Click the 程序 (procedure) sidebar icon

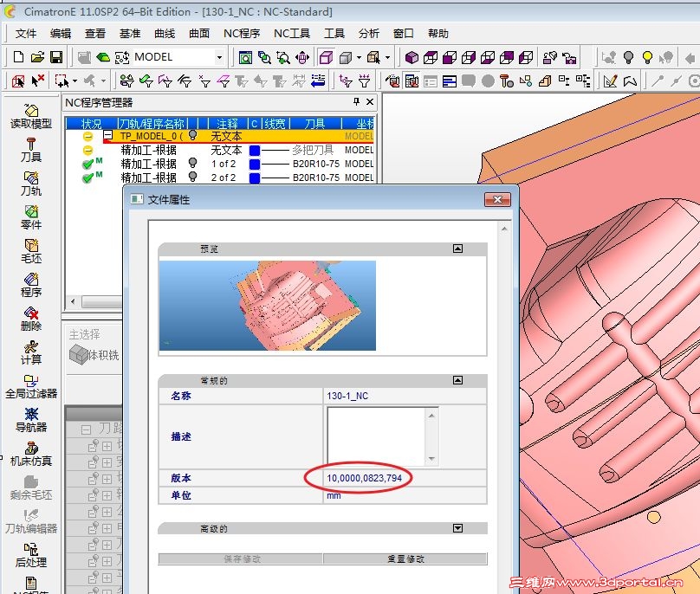point(31,285)
